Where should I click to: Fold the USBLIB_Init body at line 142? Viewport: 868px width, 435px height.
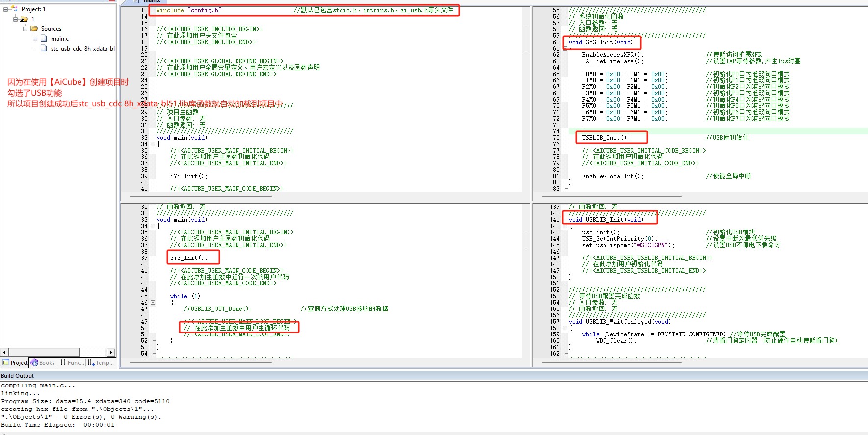click(x=565, y=226)
